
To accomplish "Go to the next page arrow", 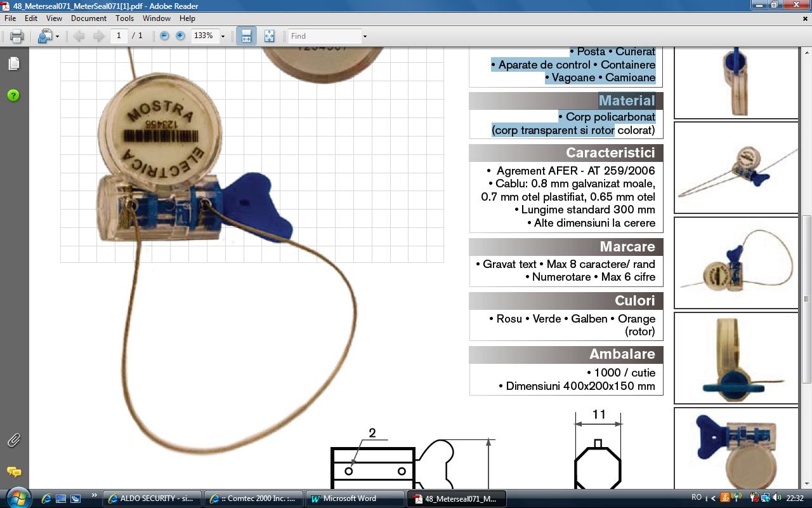I will 98,36.
